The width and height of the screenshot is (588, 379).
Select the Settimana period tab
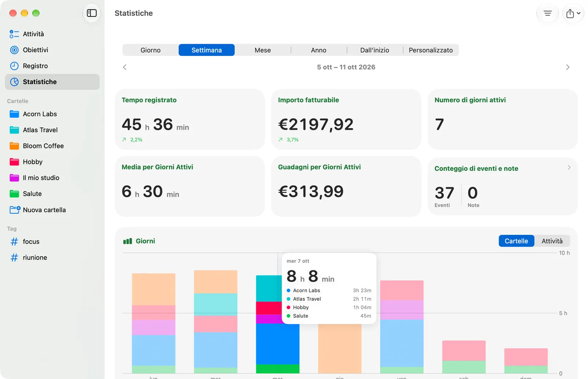point(207,50)
